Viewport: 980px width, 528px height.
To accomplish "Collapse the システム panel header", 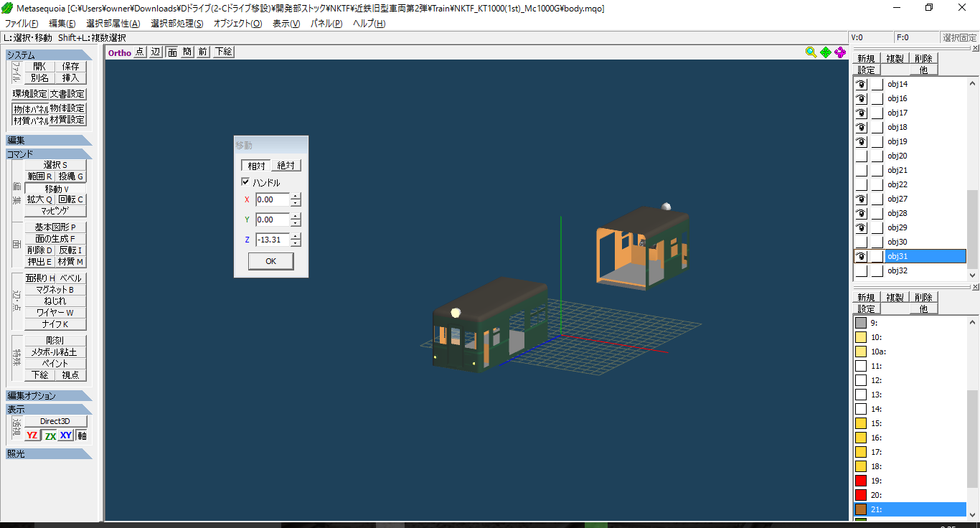I will click(49, 55).
